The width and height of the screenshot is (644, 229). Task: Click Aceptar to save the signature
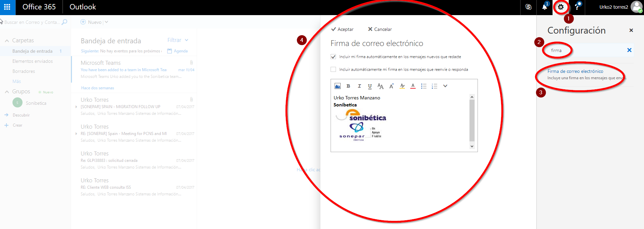tap(342, 29)
